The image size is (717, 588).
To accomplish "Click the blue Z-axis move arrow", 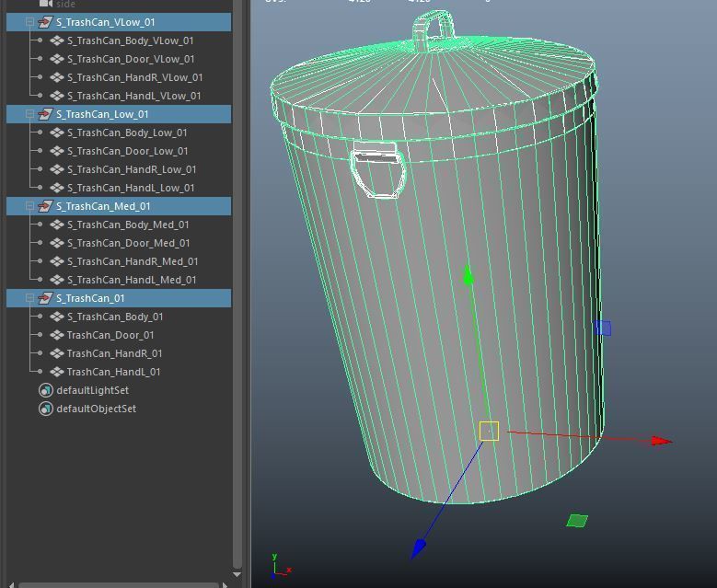I will 418,548.
